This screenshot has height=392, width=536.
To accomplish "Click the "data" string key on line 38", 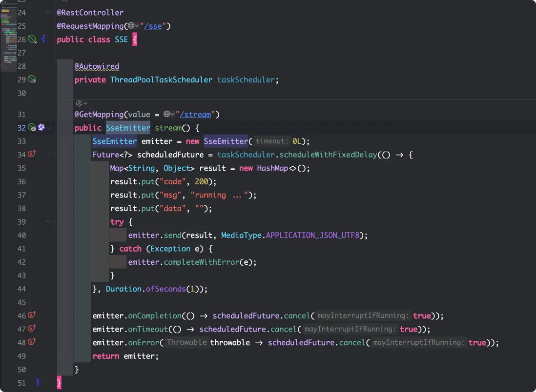I will (172, 208).
